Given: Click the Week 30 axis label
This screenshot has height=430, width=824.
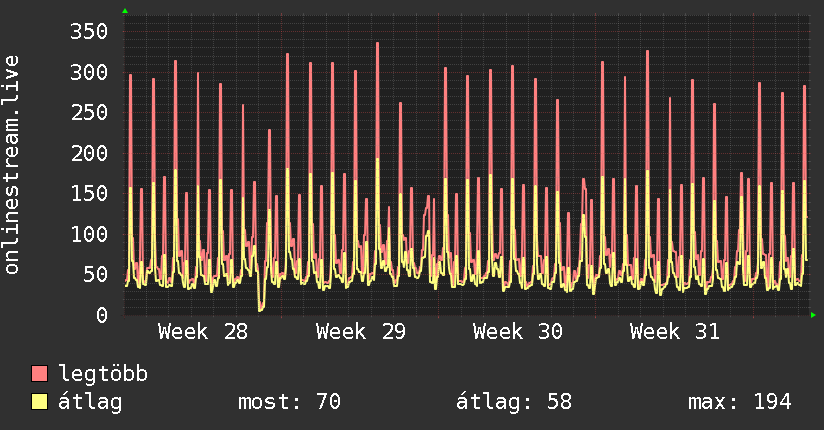Looking at the screenshot, I should [x=518, y=332].
